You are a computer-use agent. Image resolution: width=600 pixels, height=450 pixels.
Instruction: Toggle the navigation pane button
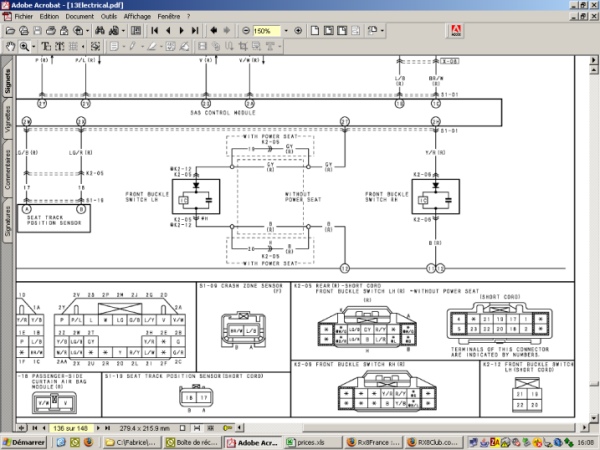(x=136, y=31)
